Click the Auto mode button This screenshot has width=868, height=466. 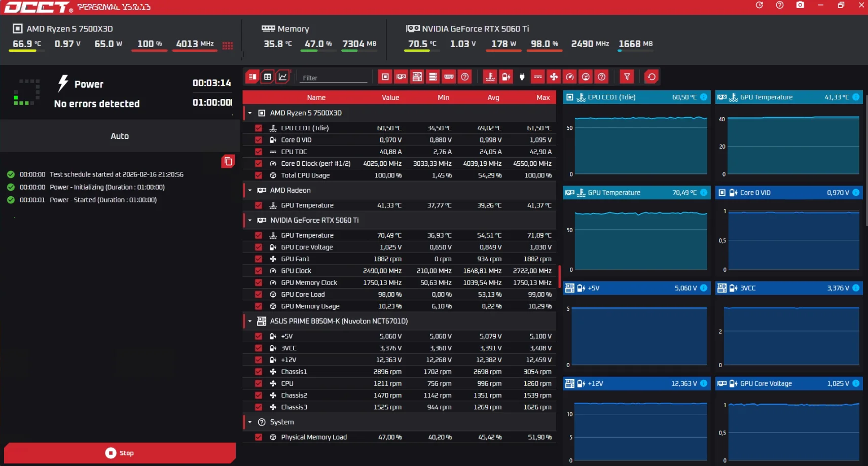(120, 136)
